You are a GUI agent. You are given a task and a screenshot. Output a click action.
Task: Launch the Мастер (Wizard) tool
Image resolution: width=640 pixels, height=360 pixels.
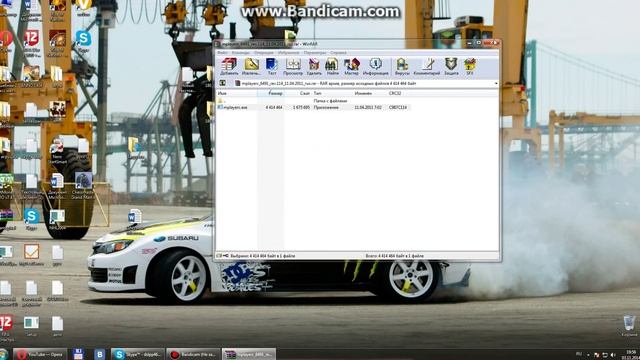tap(351, 66)
